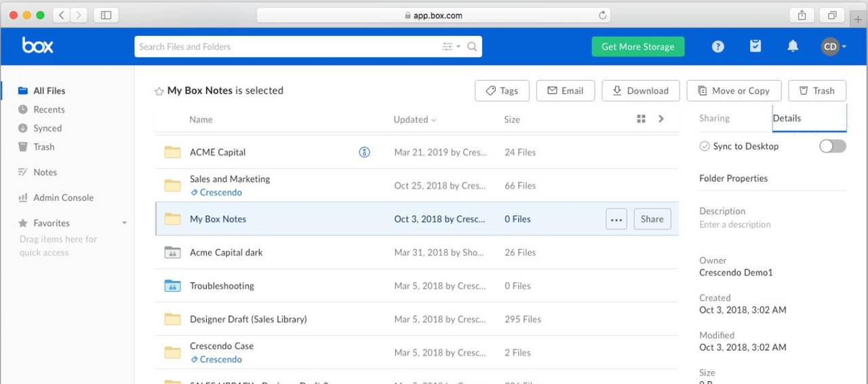Open the Tasks clipboard icon

[755, 46]
